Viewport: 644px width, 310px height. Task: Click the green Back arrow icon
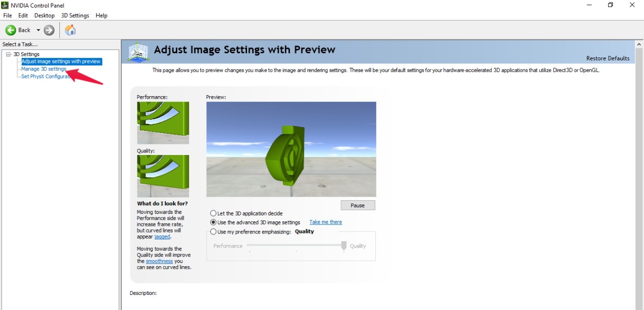[11, 30]
